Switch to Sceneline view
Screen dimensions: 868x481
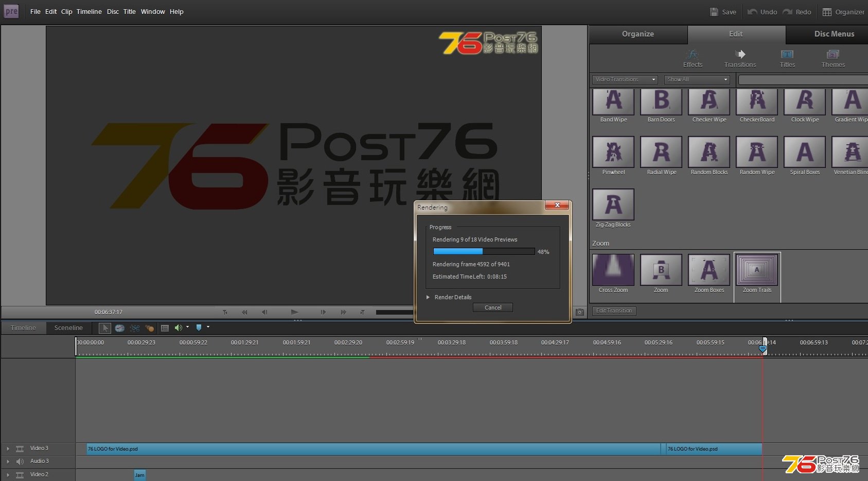[68, 328]
